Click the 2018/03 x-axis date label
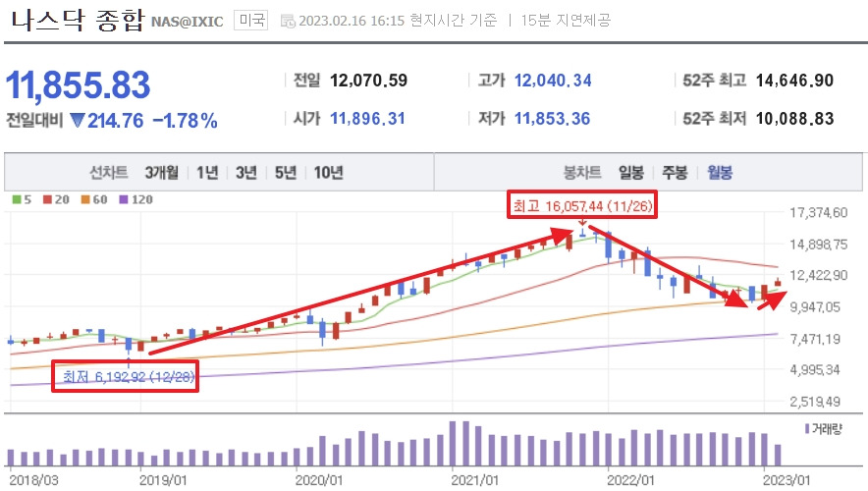This screenshot has height=491, width=868. click(33, 480)
